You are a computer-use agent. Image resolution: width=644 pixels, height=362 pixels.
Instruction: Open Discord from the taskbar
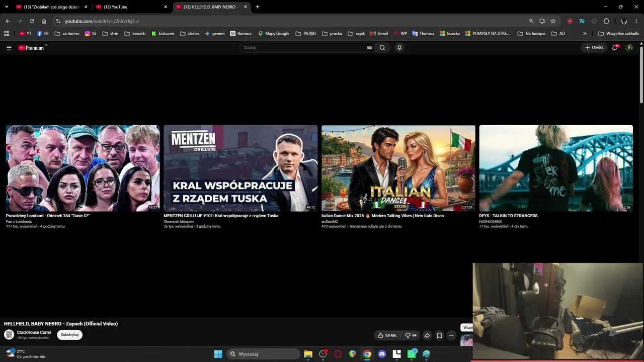(382, 354)
